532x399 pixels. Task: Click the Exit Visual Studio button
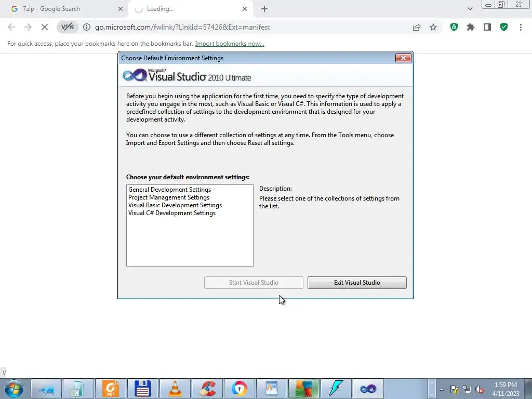[357, 283]
